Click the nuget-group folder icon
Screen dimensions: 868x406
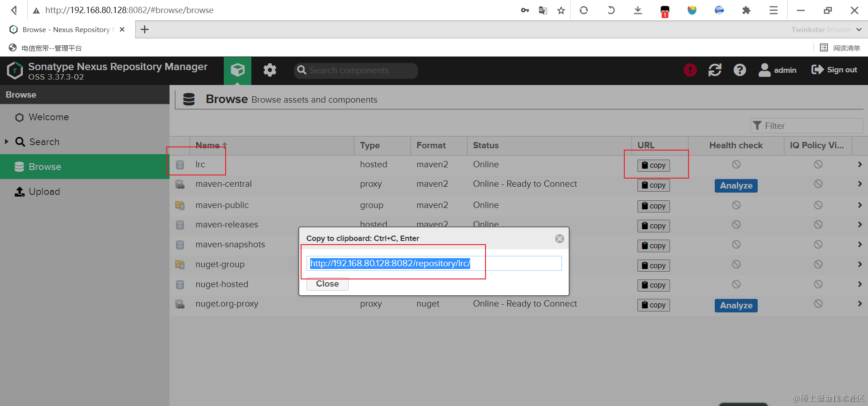[x=180, y=264]
